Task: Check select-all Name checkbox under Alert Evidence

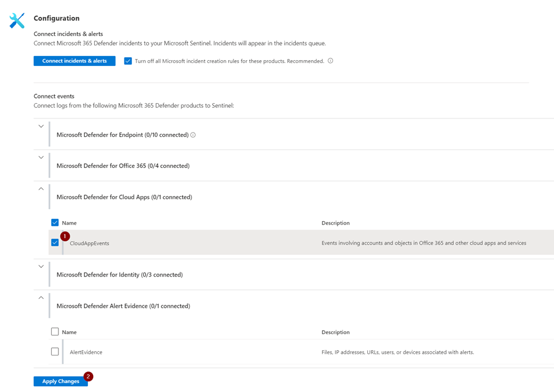Action: click(x=55, y=331)
